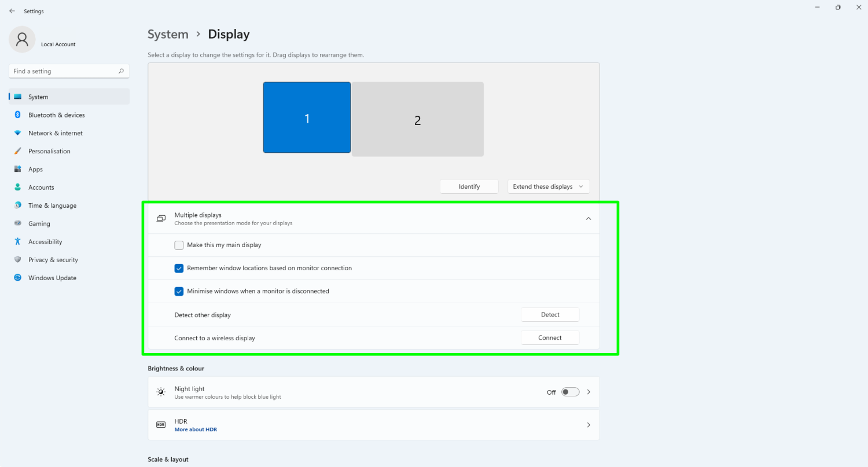
Task: Open the More about HDR link
Action: (x=196, y=429)
